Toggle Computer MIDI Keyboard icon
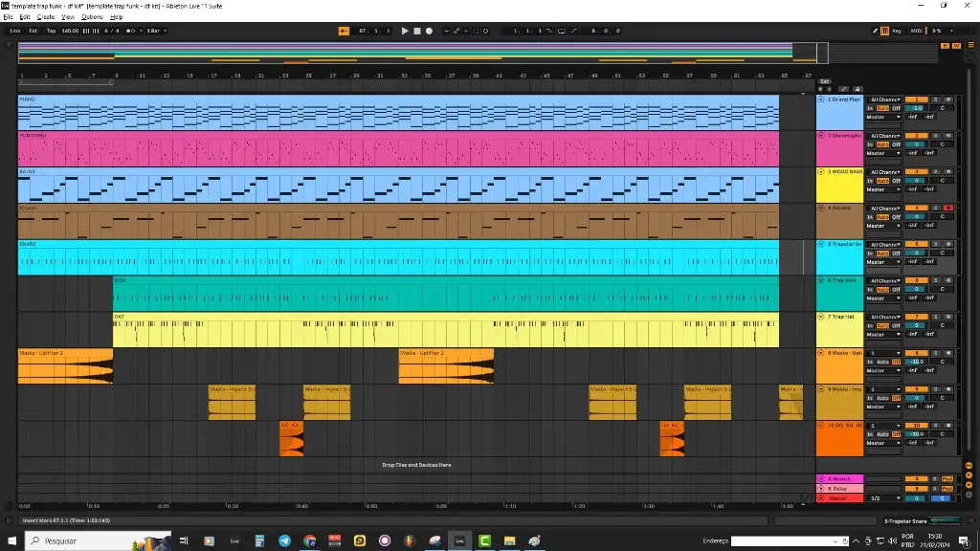 [x=885, y=31]
